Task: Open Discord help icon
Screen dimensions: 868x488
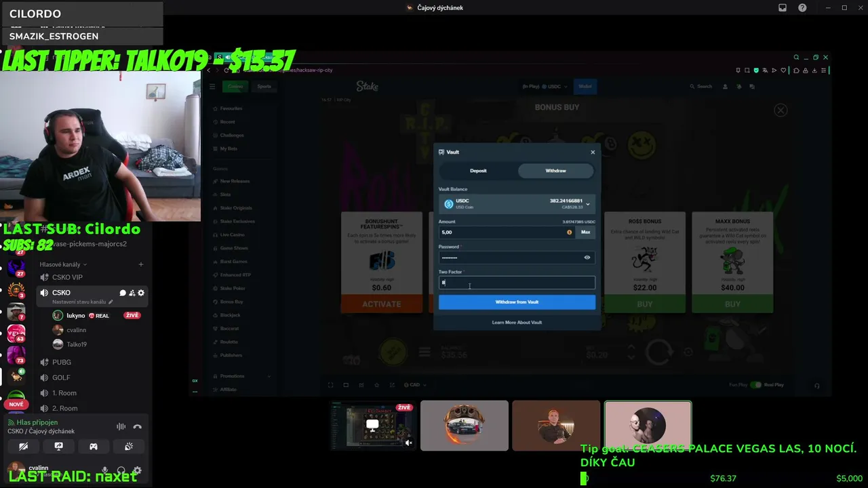Action: coord(802,7)
